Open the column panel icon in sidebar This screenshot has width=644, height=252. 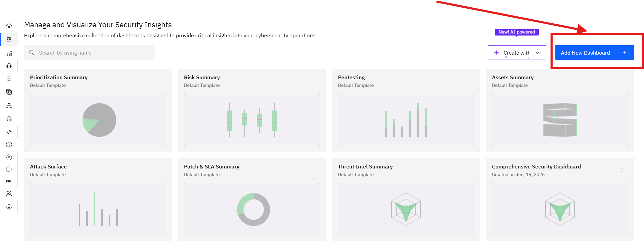(9, 169)
